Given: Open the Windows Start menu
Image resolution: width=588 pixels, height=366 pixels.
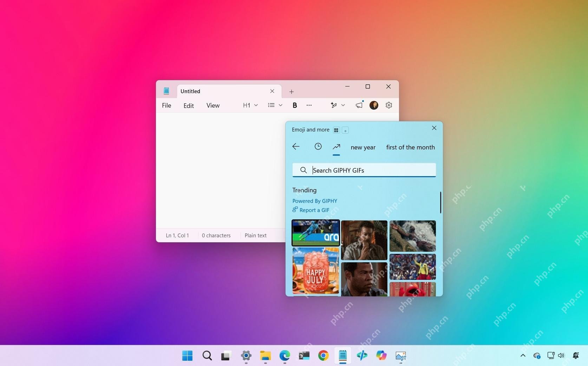Looking at the screenshot, I should (187, 356).
